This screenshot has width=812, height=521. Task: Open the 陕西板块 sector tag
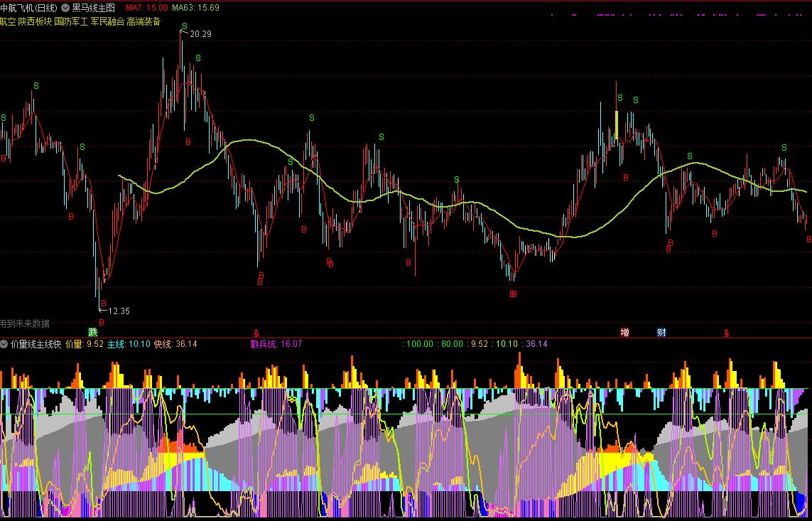click(x=35, y=21)
